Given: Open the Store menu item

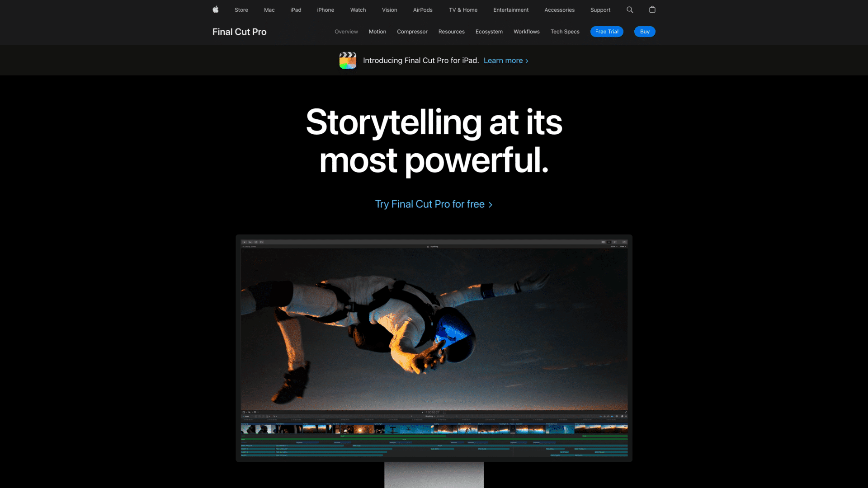Looking at the screenshot, I should point(241,10).
